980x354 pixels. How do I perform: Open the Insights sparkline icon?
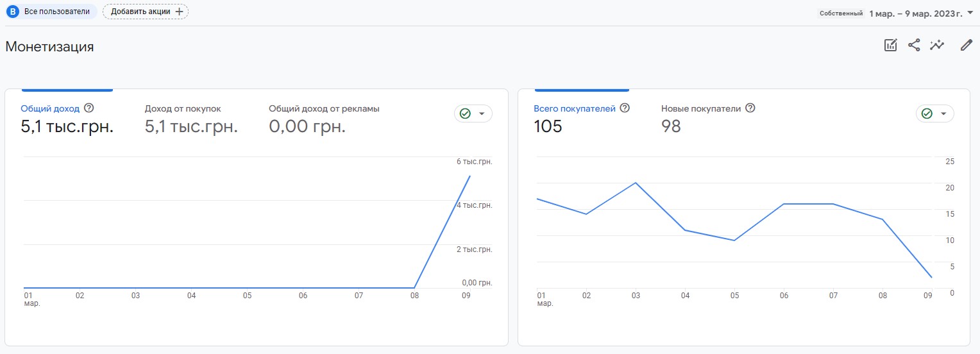(938, 45)
